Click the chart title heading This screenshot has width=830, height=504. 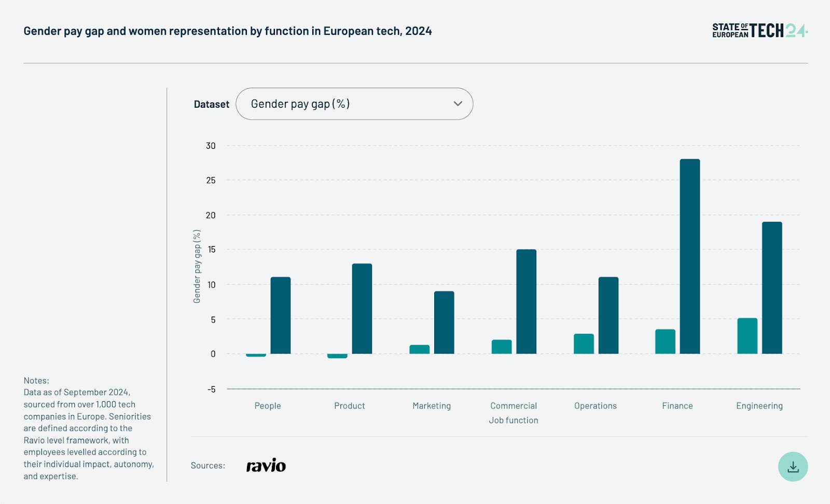pyautogui.click(x=228, y=31)
